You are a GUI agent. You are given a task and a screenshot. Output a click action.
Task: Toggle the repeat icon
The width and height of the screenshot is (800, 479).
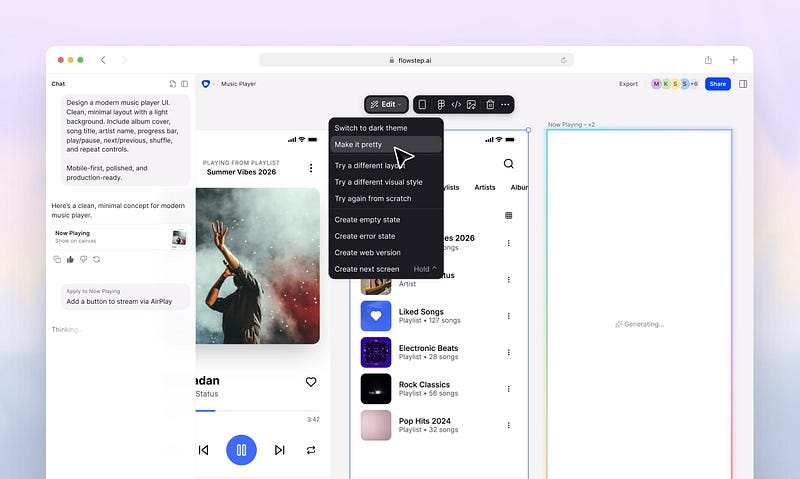coord(311,450)
